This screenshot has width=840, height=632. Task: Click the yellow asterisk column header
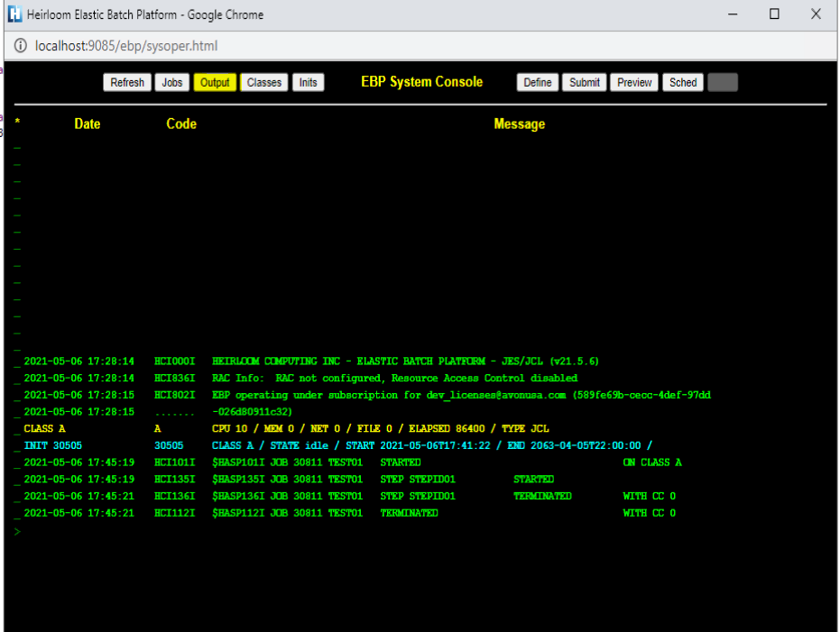(17, 122)
